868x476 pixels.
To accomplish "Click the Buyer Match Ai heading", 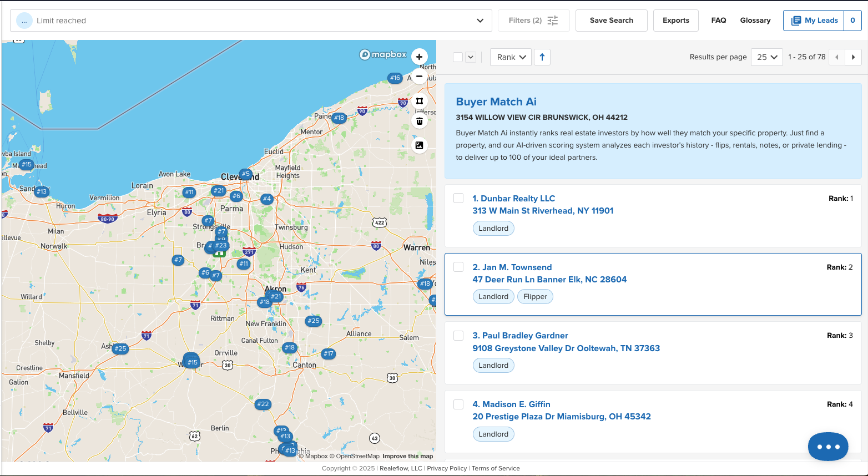I will [x=496, y=102].
